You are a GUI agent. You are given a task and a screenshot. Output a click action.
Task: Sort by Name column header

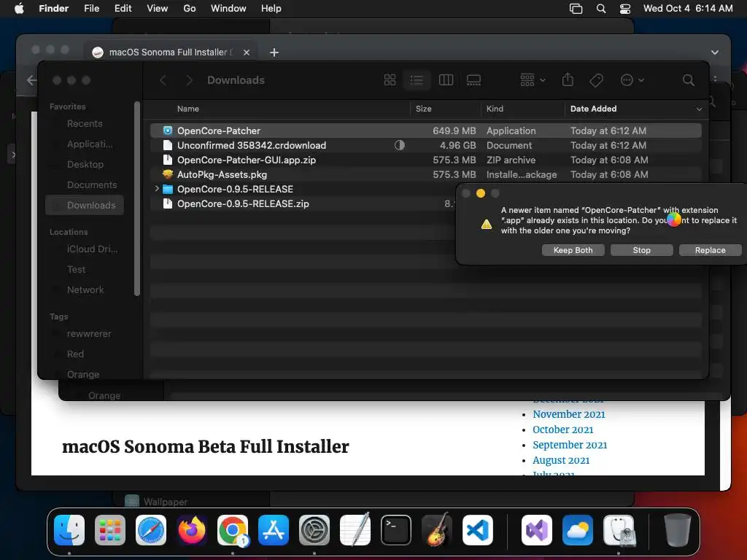click(x=187, y=109)
